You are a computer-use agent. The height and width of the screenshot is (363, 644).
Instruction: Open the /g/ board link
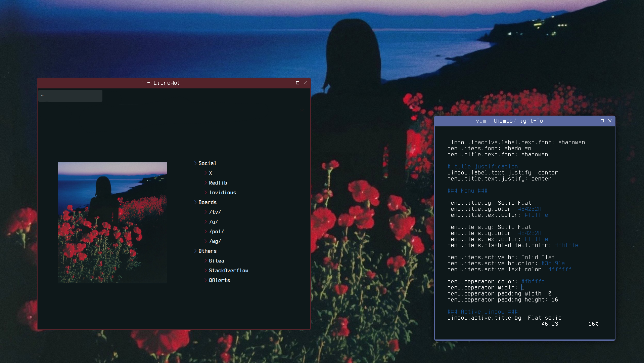214,222
